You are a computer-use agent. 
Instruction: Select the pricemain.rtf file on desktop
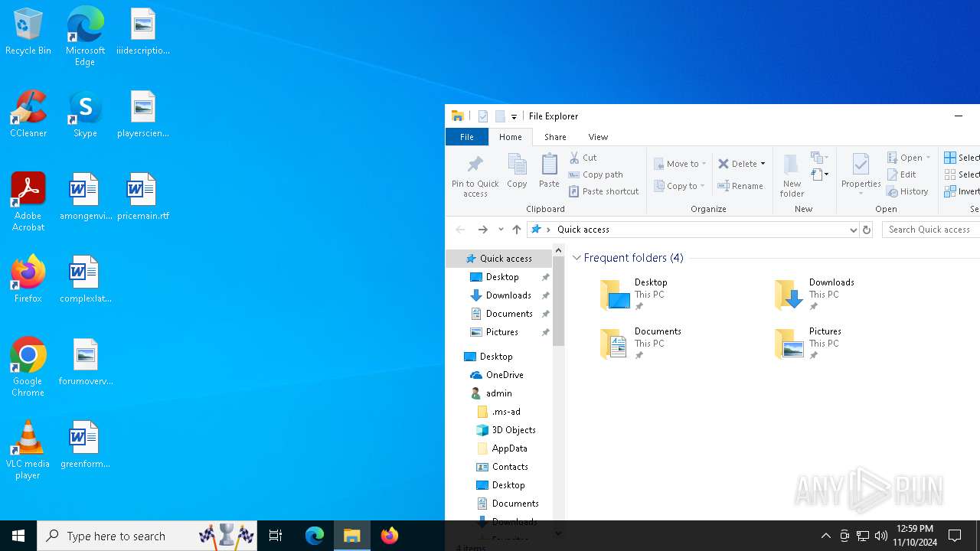coord(142,197)
